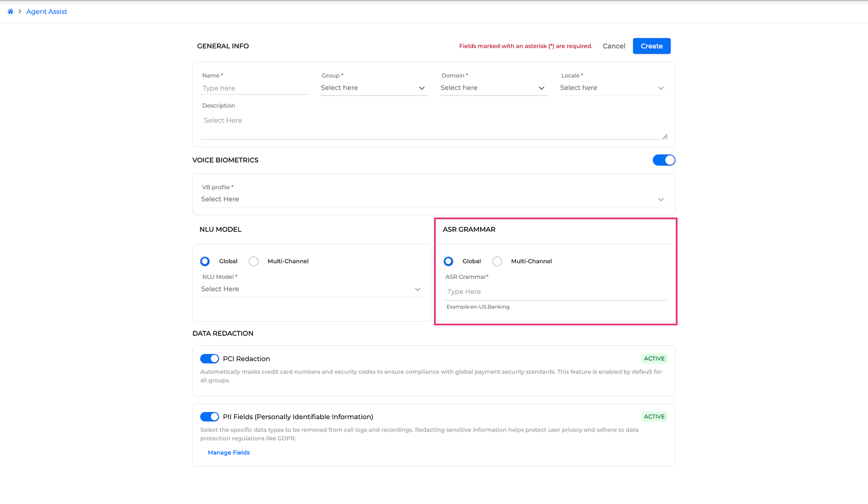Screen dimensions: 868x504
Task: Click the VB profile chevron arrow
Action: point(660,199)
